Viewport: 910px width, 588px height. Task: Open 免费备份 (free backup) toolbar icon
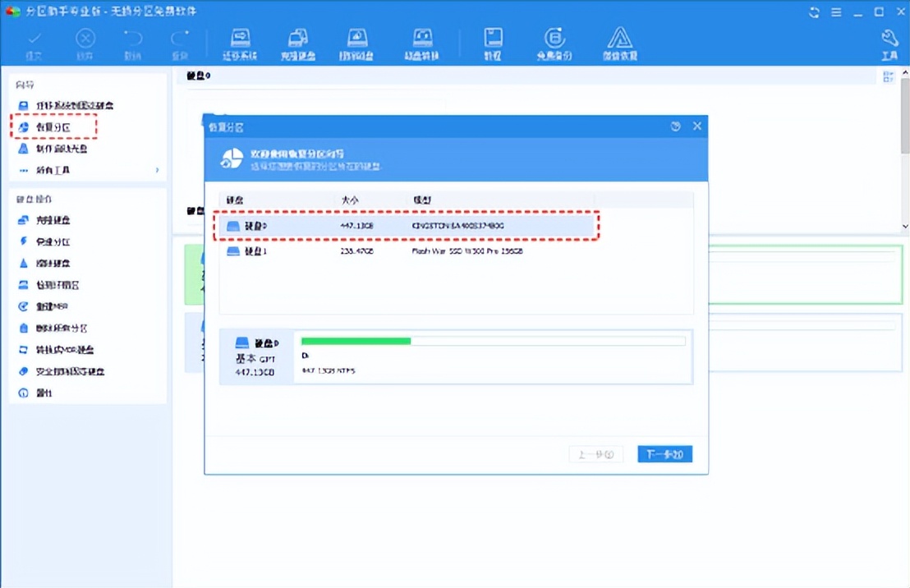pyautogui.click(x=554, y=44)
